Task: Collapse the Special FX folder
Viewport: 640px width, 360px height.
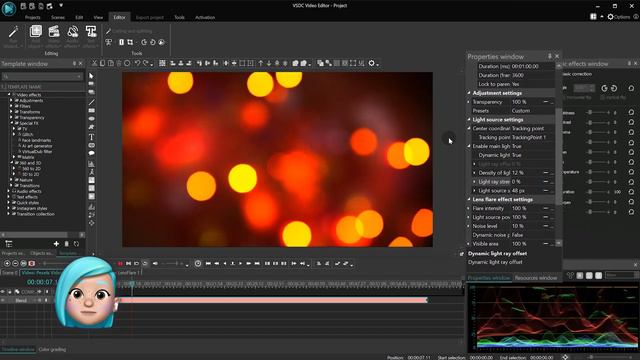Action: coord(11,123)
